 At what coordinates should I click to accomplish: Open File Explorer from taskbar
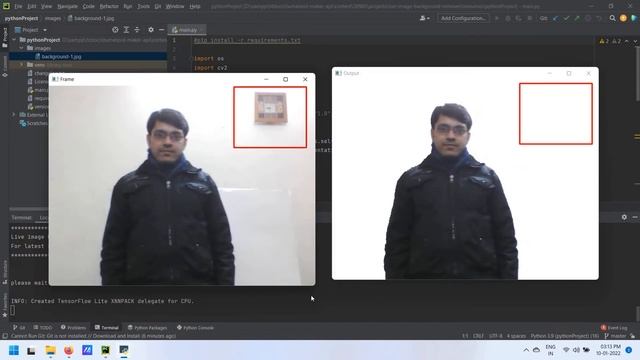(x=50, y=351)
